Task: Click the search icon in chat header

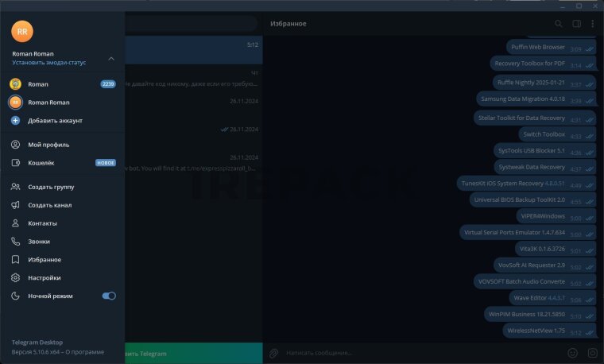Action: [559, 24]
